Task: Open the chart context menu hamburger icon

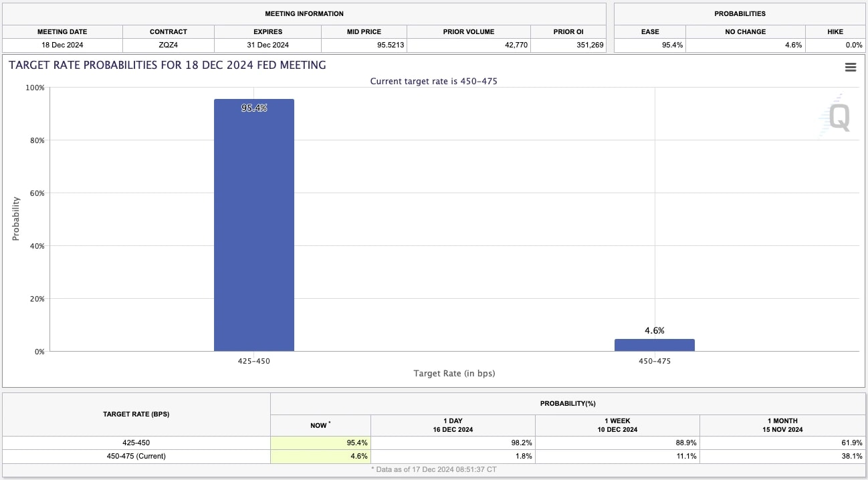Action: pos(850,67)
